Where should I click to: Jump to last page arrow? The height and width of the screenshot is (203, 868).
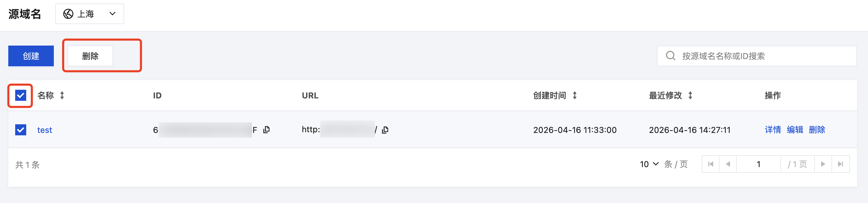[x=841, y=164]
